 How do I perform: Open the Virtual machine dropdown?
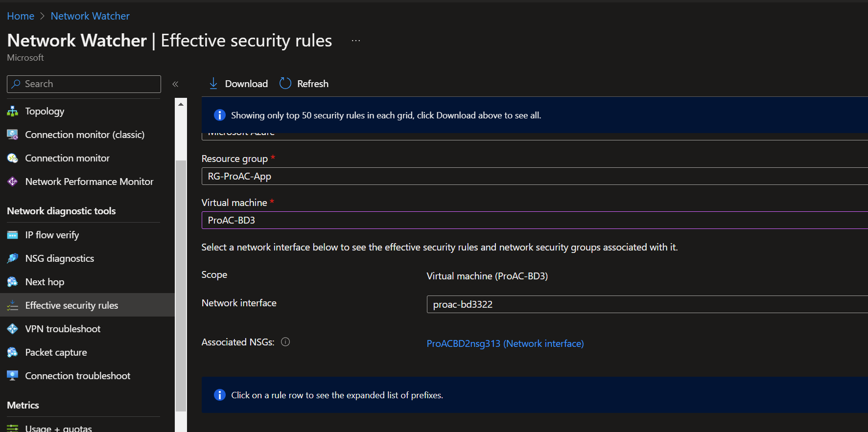point(535,220)
